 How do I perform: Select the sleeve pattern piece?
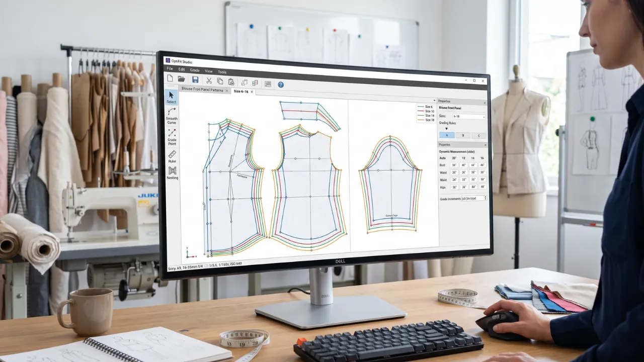[x=390, y=184]
